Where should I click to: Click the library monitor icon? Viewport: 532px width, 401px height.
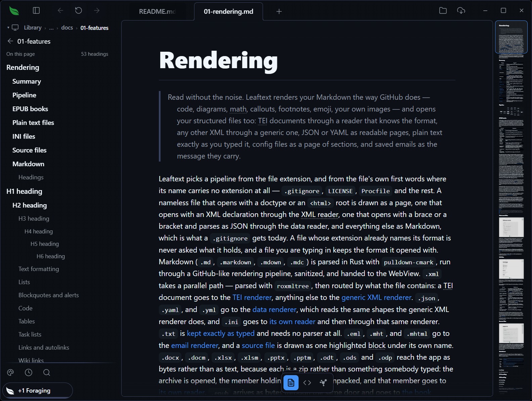tap(15, 28)
